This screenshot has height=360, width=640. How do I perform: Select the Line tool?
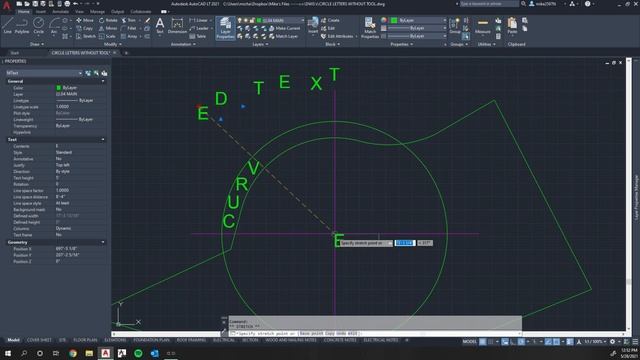[8, 25]
